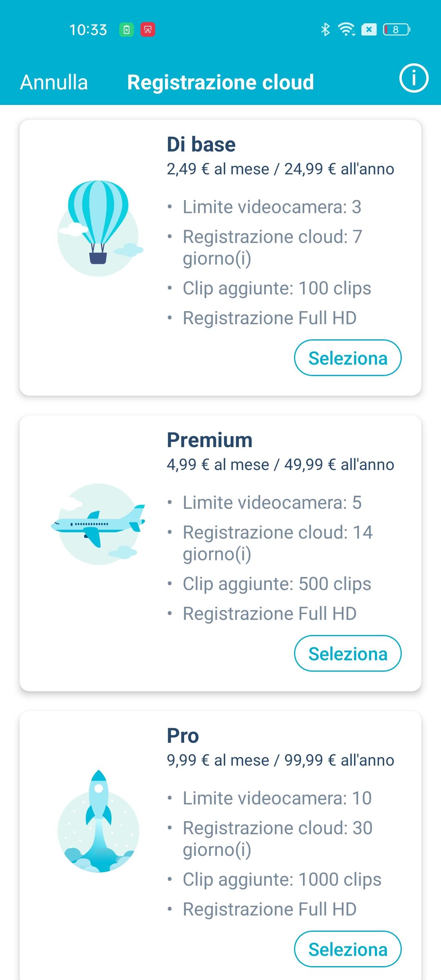The height and width of the screenshot is (980, 441).
Task: Tap the Premium plan title
Action: 209,440
